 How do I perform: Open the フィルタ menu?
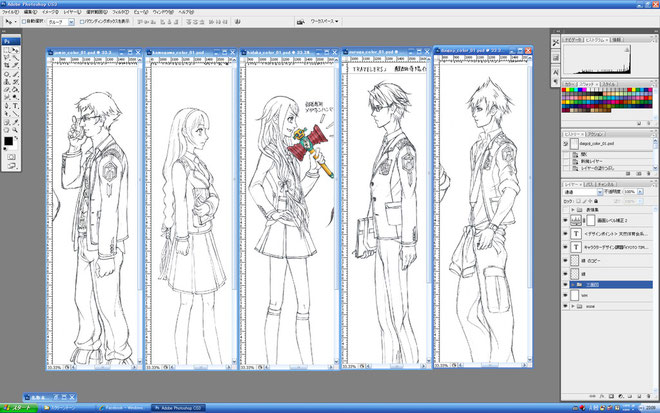point(120,12)
